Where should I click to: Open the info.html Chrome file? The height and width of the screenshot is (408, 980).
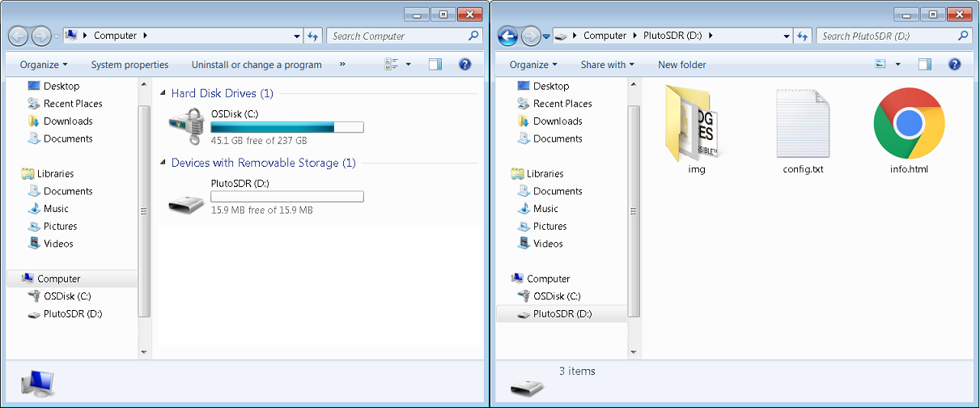pyautogui.click(x=908, y=123)
